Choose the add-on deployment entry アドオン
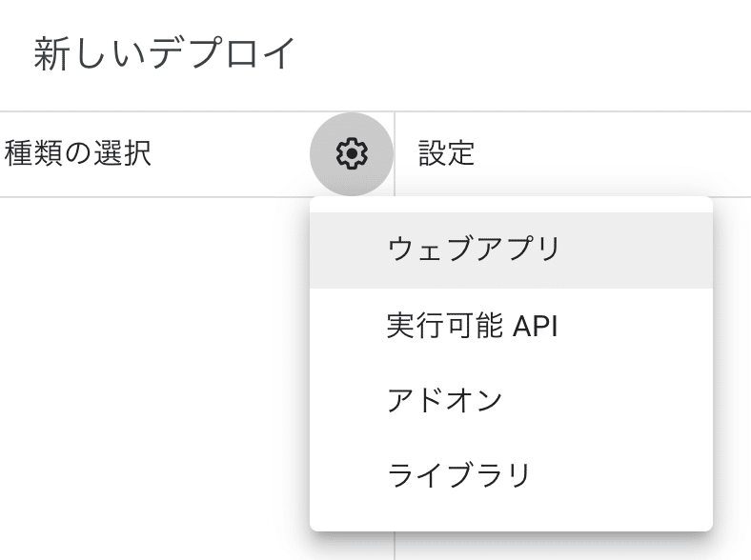The image size is (751, 560). tap(511, 401)
